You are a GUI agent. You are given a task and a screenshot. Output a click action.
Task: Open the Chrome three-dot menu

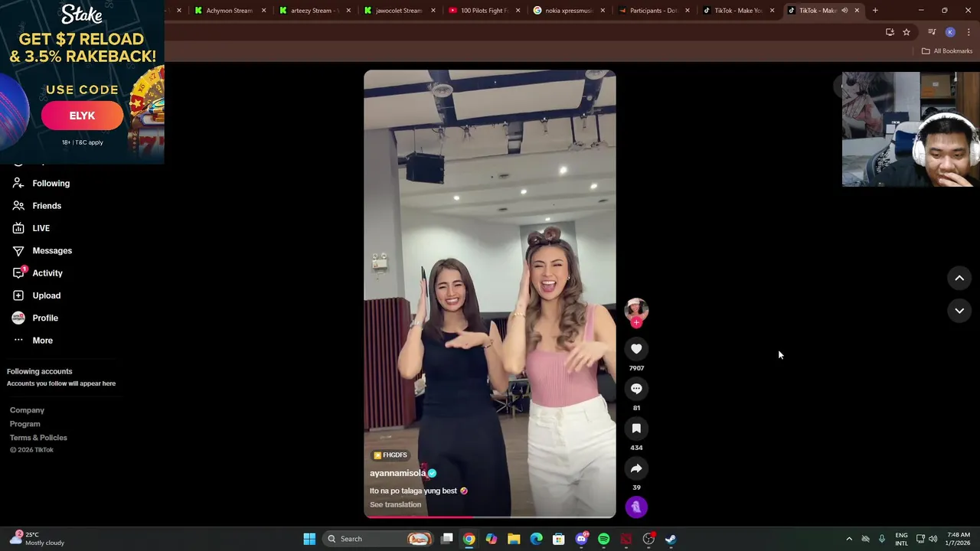969,32
